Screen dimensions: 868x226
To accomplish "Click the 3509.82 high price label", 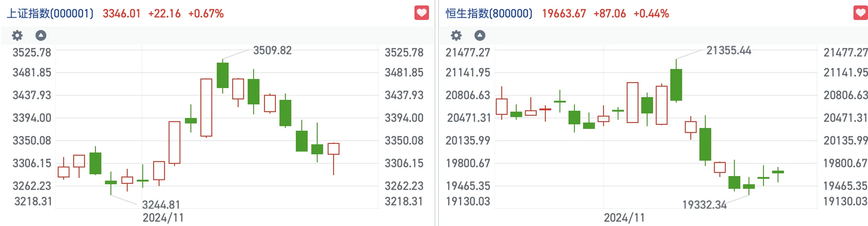I will (272, 50).
